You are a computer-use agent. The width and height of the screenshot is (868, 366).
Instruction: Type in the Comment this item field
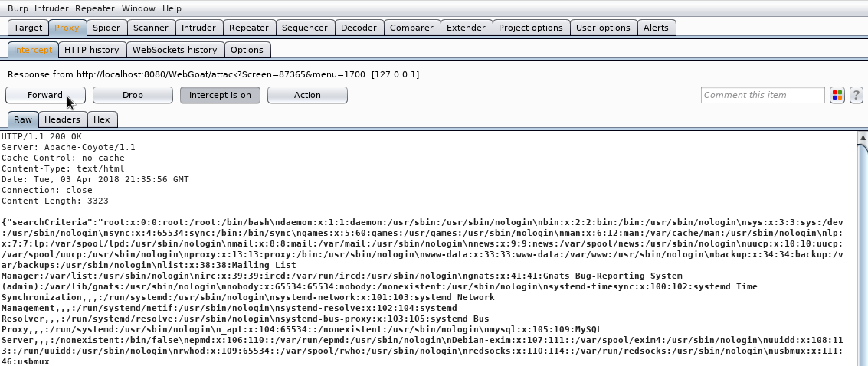762,95
